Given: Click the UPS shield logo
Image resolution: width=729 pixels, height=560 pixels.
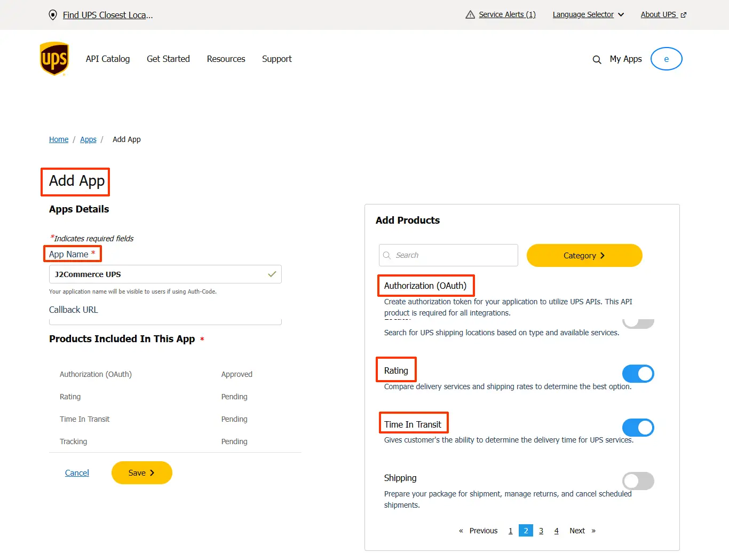Looking at the screenshot, I should (54, 59).
